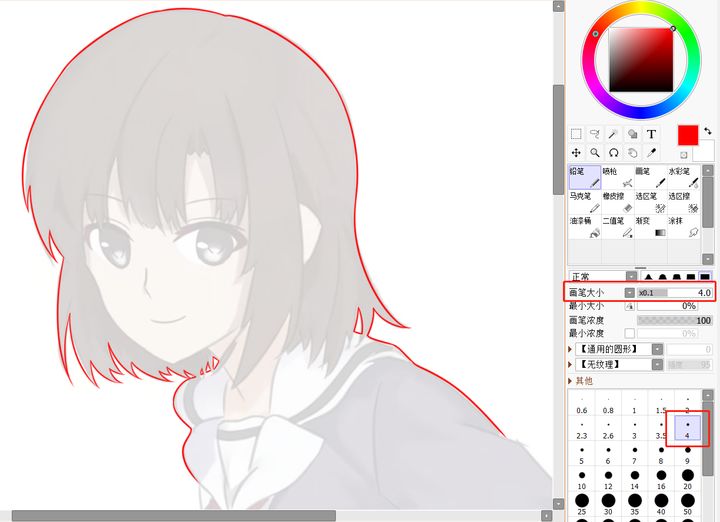720x522 pixels.
Task: Select the second rounded edge shape
Action: [663, 277]
